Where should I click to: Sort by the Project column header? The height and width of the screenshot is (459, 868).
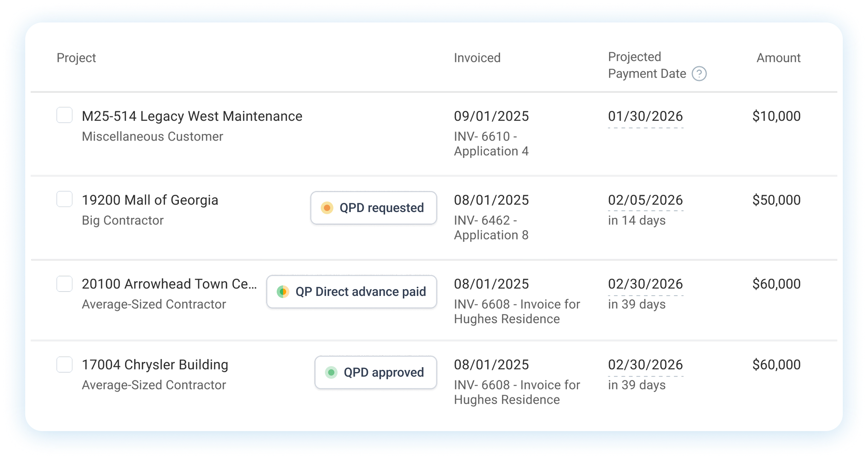(x=76, y=58)
